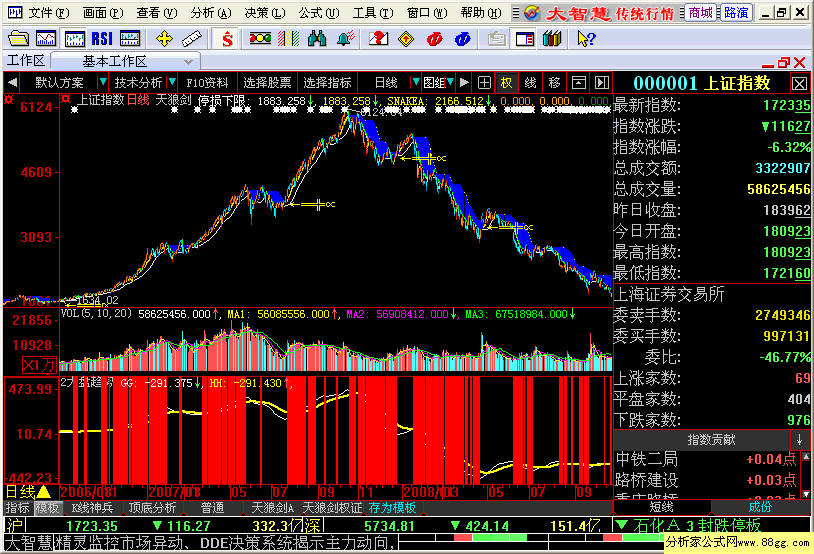Switch to the 天狼剑权证 template tab
The width and height of the screenshot is (814, 554).
pos(332,508)
